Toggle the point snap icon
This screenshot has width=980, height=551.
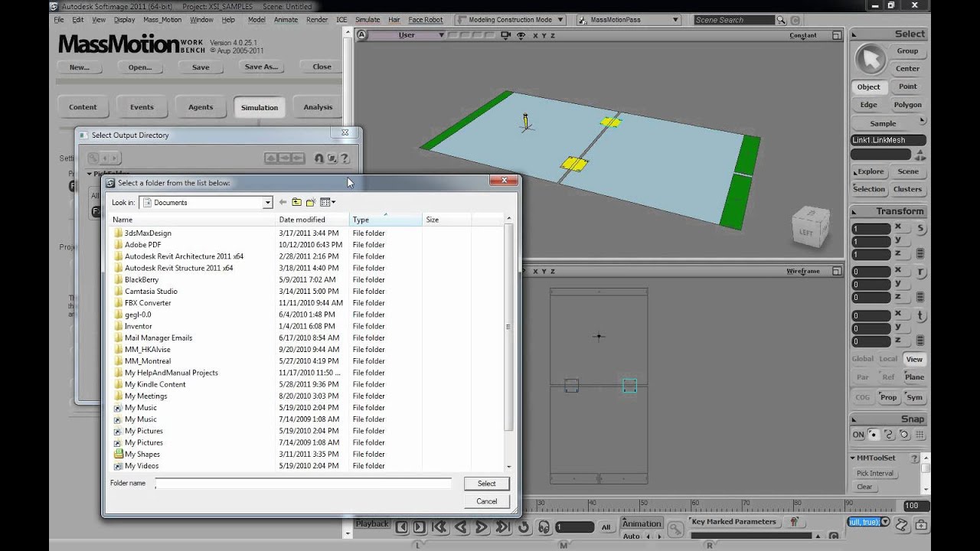pyautogui.click(x=874, y=435)
